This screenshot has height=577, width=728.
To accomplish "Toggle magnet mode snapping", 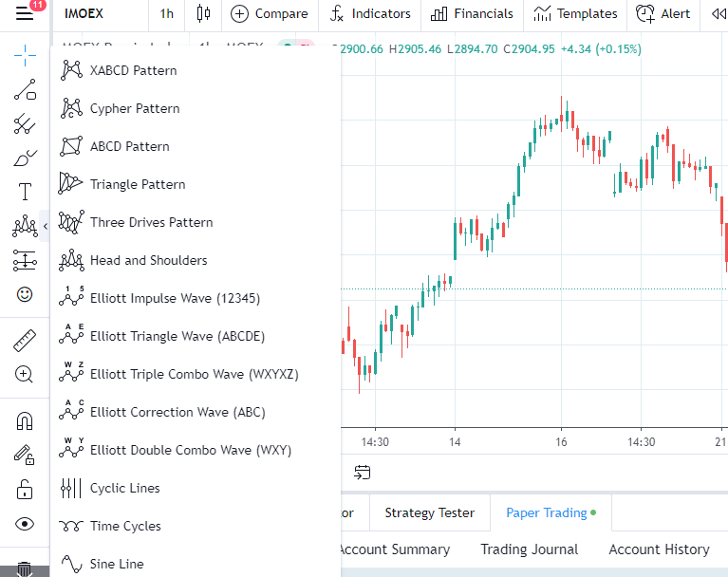I will tap(25, 420).
